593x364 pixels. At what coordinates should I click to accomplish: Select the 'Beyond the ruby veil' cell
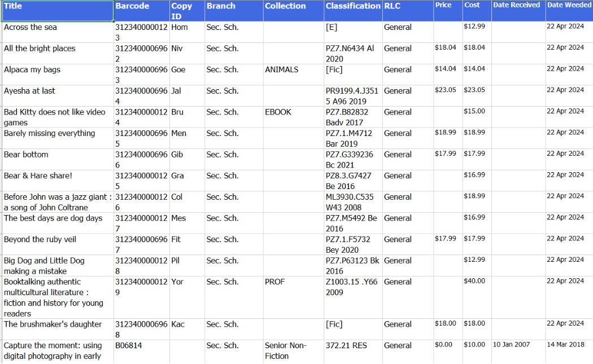pyautogui.click(x=58, y=244)
